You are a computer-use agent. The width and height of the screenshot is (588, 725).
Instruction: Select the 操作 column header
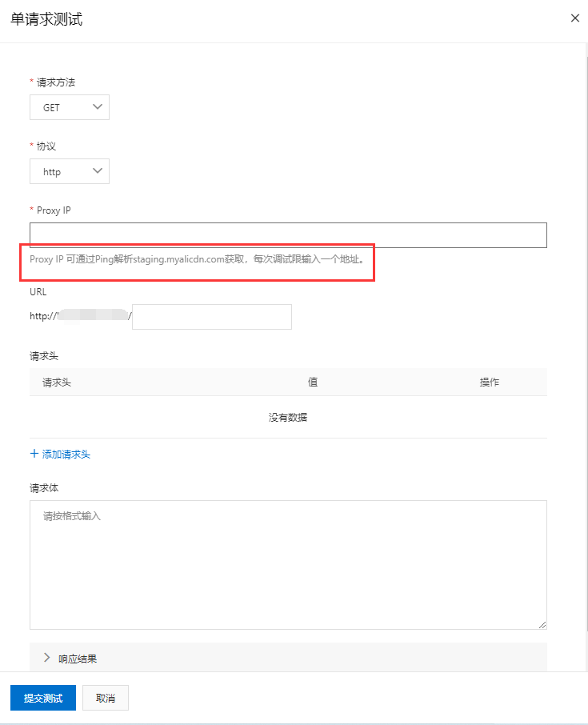[490, 383]
